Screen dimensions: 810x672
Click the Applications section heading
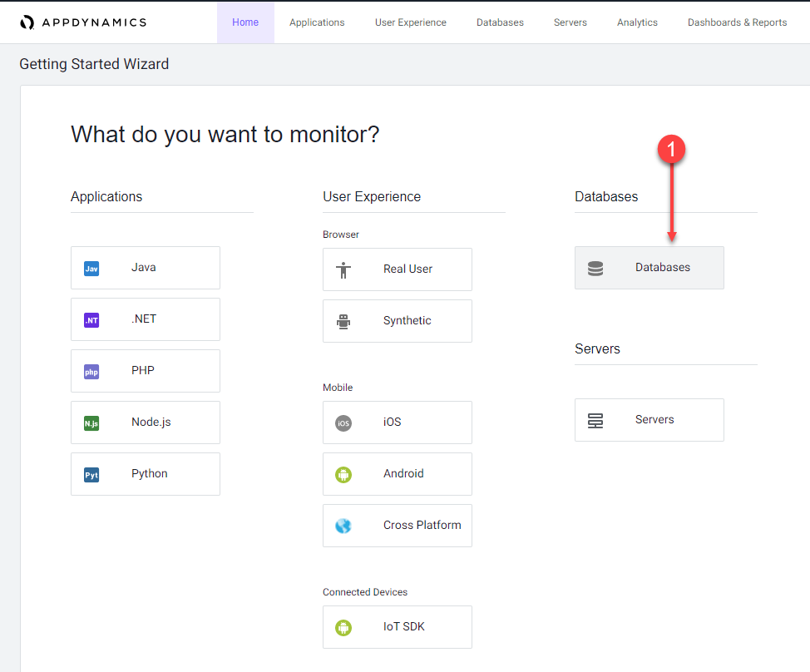pyautogui.click(x=106, y=197)
